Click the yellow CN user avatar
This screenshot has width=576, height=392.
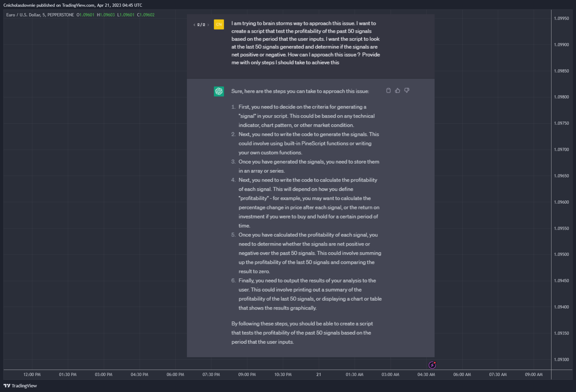pos(219,25)
